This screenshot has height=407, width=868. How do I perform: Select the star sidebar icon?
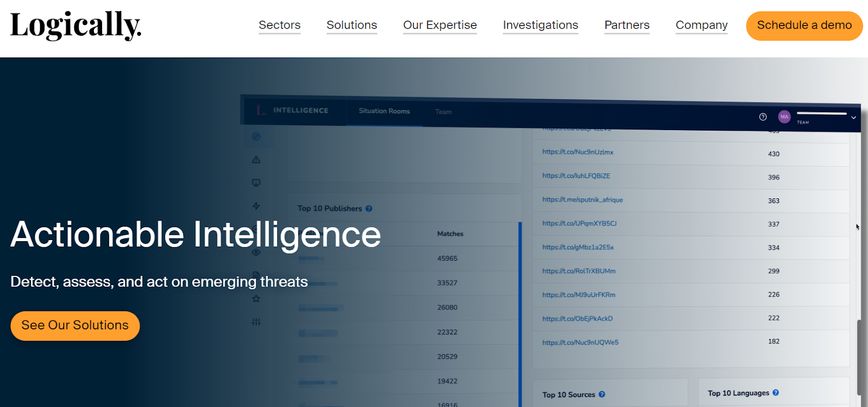(256, 299)
